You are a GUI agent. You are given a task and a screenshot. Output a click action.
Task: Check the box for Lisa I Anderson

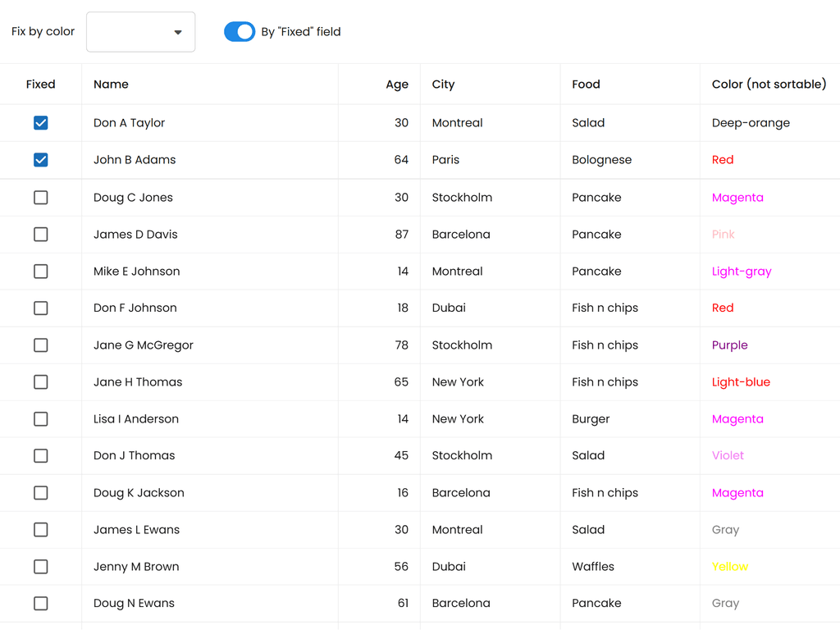[41, 419]
